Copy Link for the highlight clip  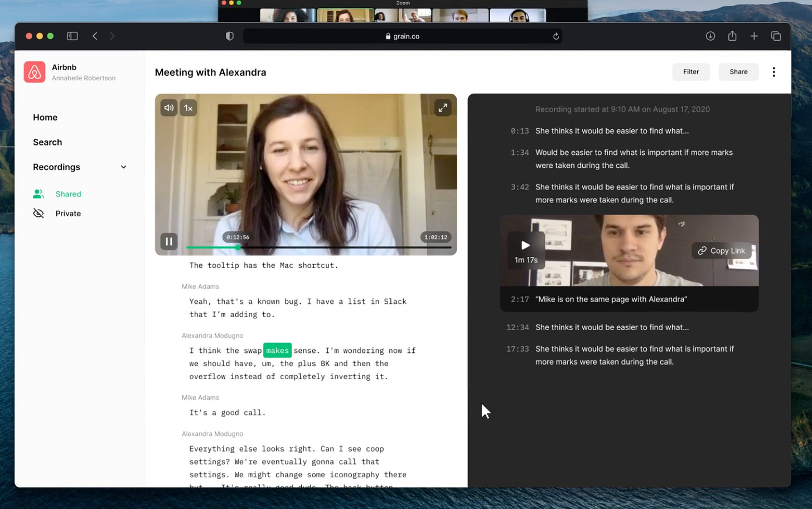click(x=721, y=251)
